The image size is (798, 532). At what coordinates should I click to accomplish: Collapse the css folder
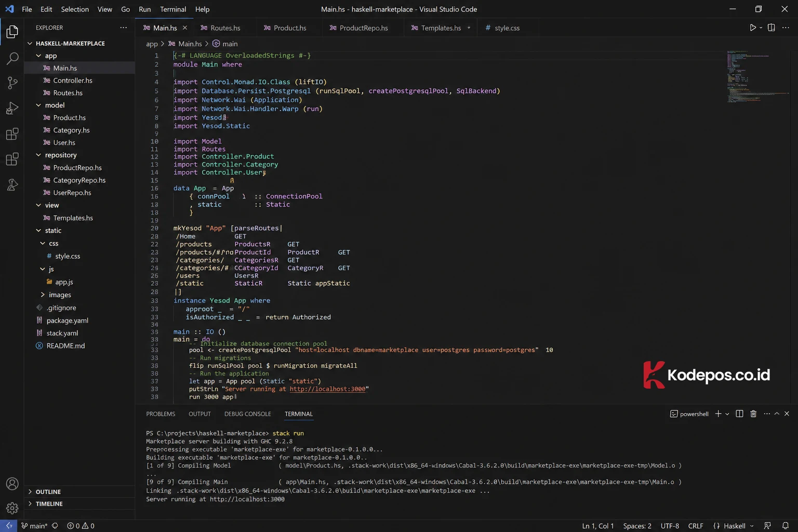[x=43, y=243]
